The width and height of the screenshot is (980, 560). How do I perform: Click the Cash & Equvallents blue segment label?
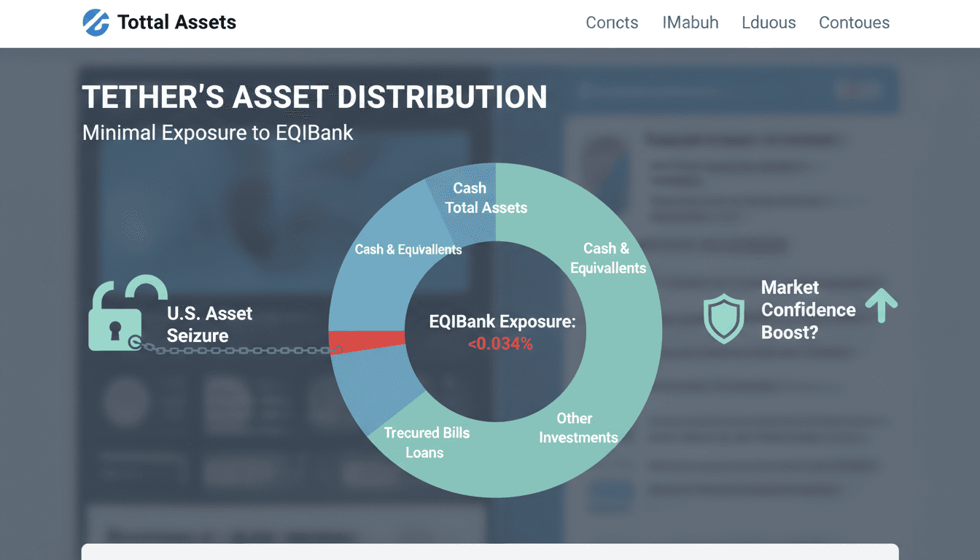tap(408, 249)
